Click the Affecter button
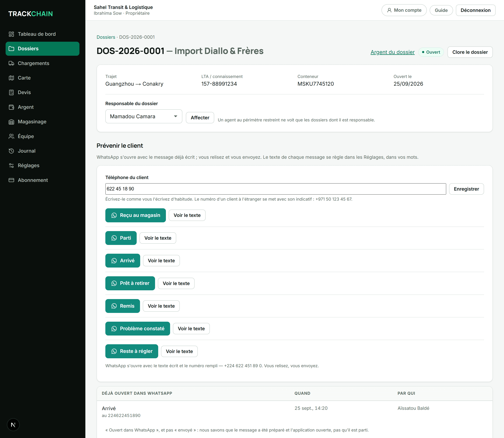Screen dimensions: 504x438 tap(200, 118)
